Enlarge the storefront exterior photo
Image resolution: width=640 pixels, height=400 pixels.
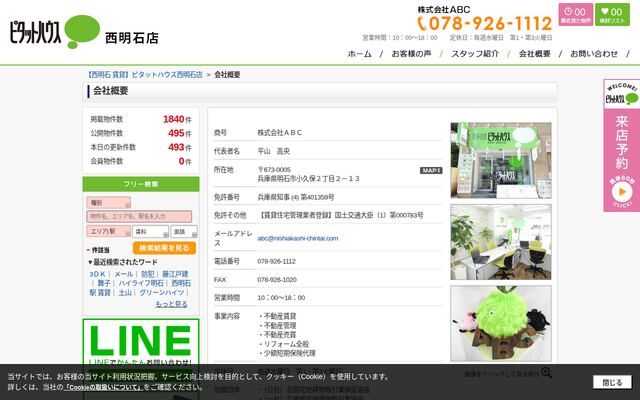(501, 160)
